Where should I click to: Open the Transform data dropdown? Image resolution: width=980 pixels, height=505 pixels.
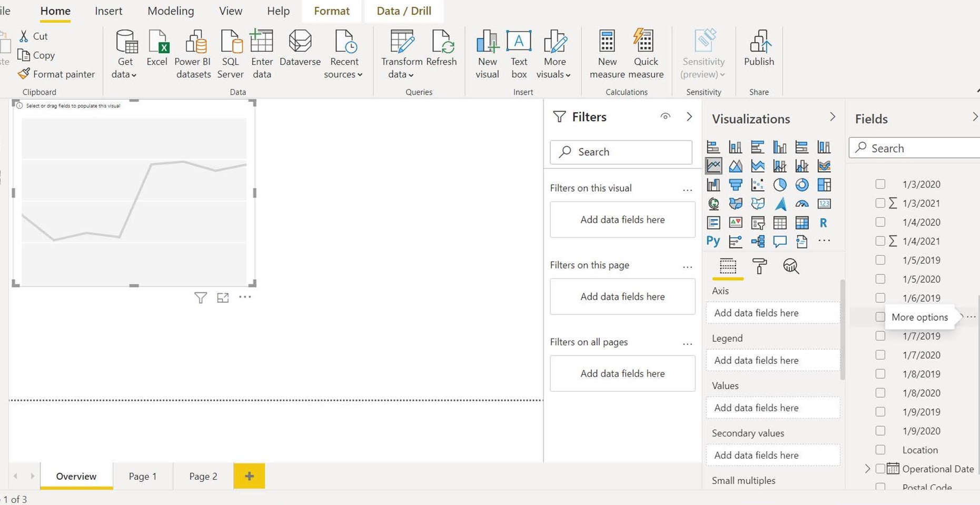[401, 54]
